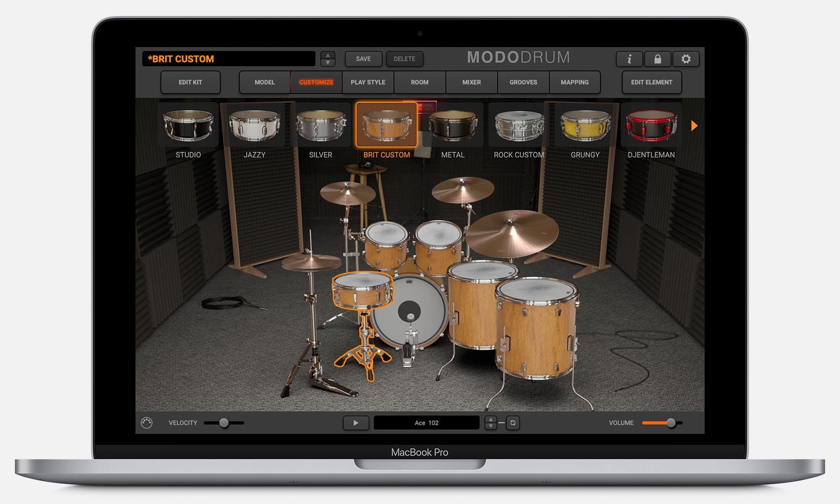Click the Ace 102 groove name field
Screen dimensions: 840x504
427,423
